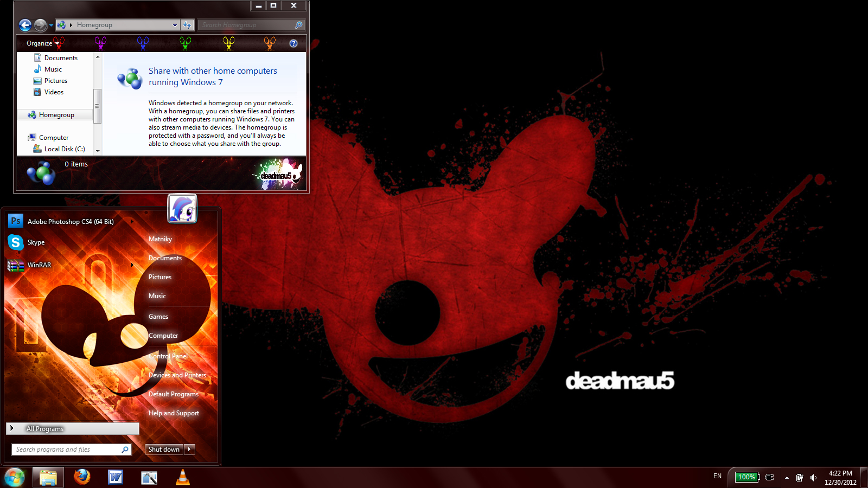This screenshot has height=488, width=868.
Task: Click EN language indicator in taskbar
Action: [x=717, y=477]
